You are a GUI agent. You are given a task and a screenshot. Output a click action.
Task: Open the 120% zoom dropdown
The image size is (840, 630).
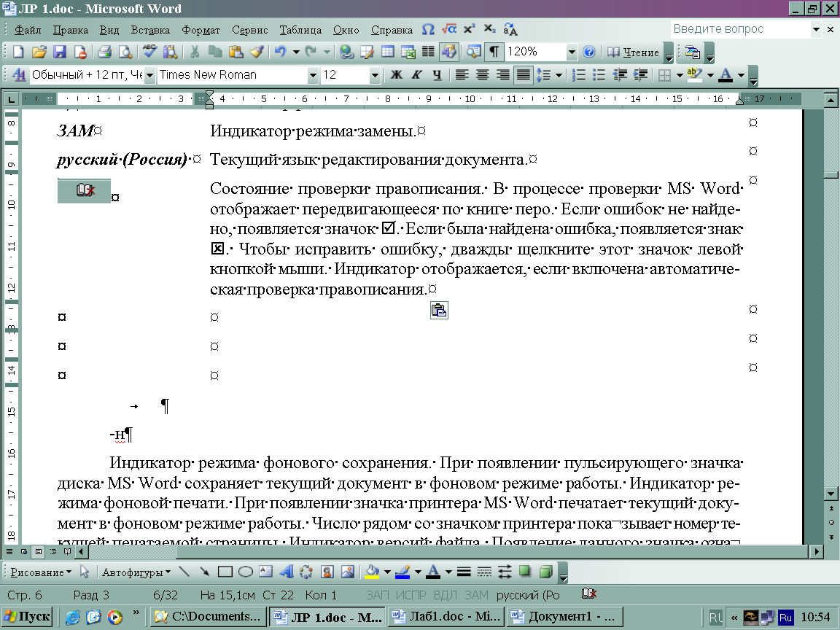pos(571,52)
